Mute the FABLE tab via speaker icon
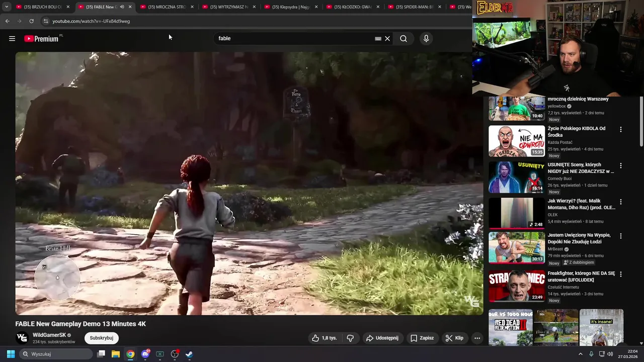Screen dimensions: 644x362 coord(122,7)
